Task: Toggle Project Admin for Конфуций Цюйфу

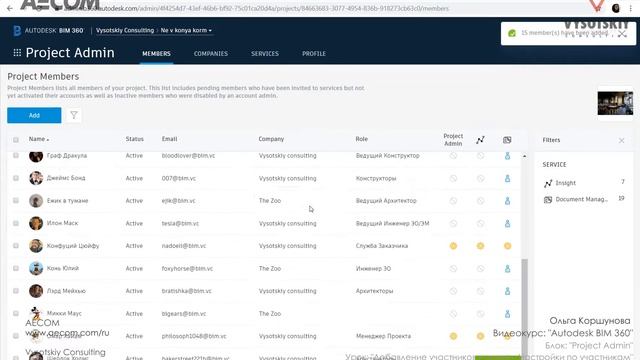Action: [453, 246]
